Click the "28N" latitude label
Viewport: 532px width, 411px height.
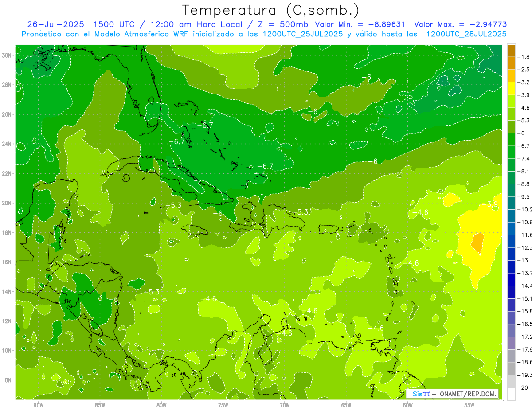[8, 85]
